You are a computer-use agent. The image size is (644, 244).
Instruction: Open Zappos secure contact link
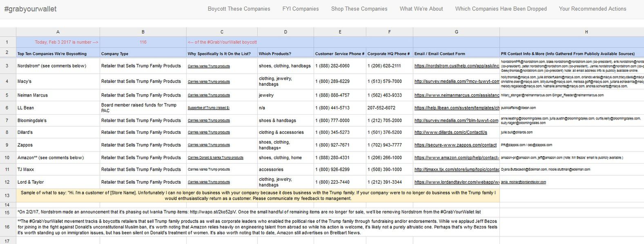point(455,145)
